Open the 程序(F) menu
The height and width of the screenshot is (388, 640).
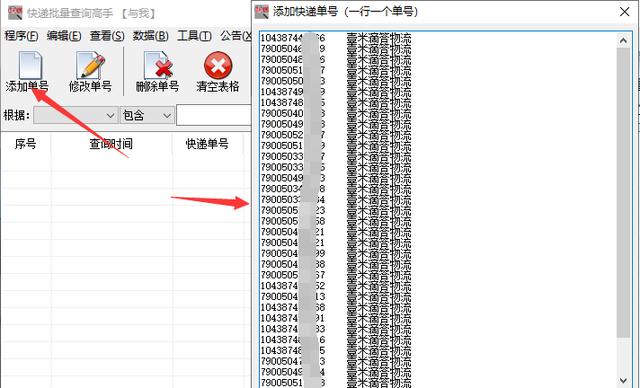tap(21, 36)
